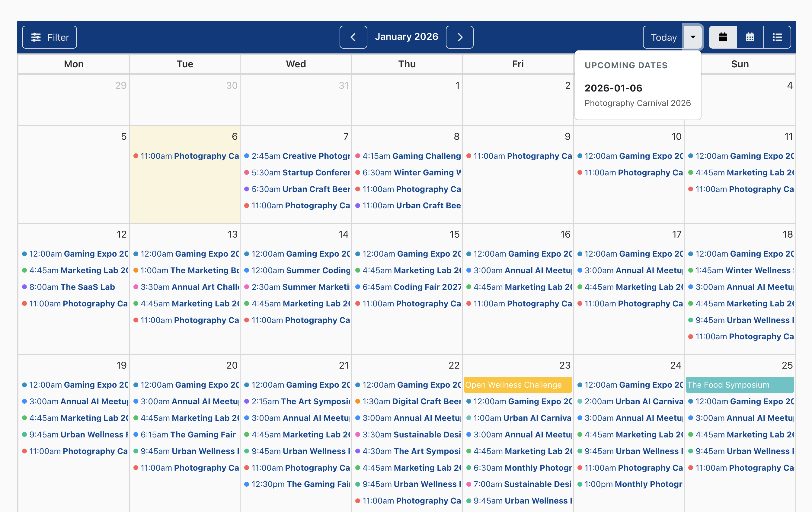This screenshot has width=812, height=512.
Task: Open the yellow Open Wellness Challenge event
Action: (x=517, y=385)
